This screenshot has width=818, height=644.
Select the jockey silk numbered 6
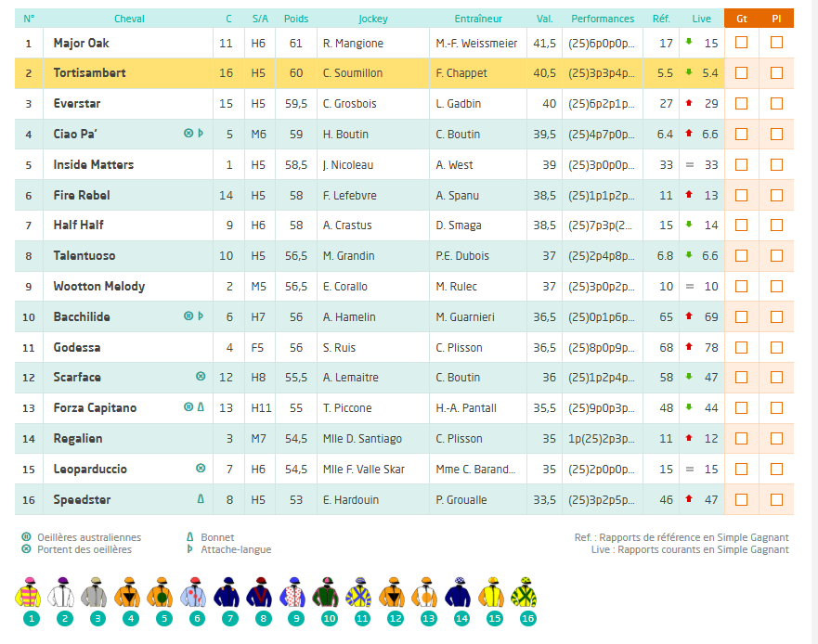click(194, 595)
